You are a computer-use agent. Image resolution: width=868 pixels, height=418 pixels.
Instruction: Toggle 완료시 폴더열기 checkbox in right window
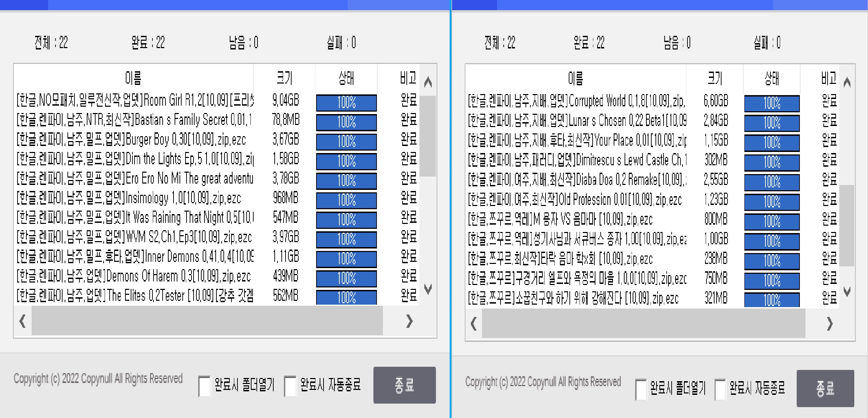pyautogui.click(x=641, y=389)
